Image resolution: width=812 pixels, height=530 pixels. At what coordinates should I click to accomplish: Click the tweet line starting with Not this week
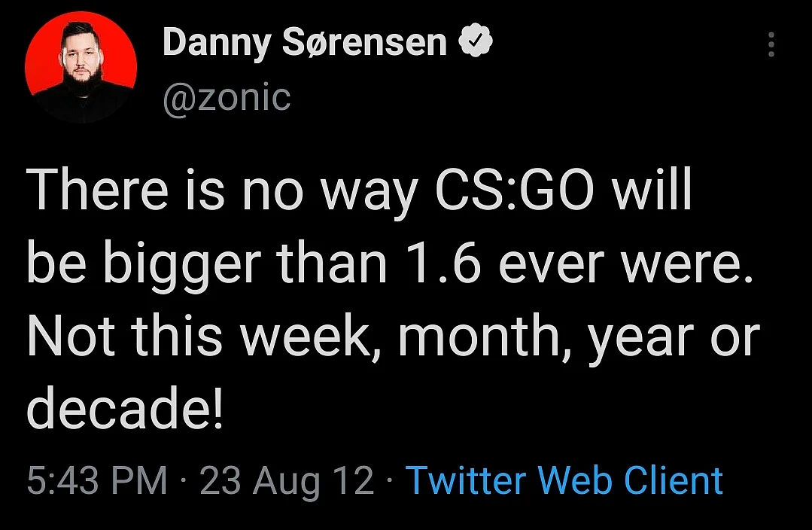393,337
